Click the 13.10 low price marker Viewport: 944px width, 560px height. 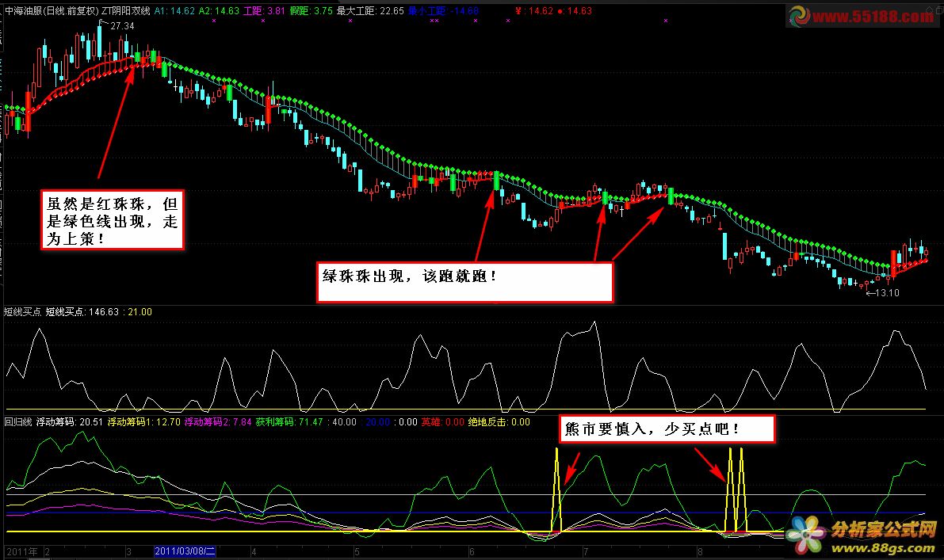tap(887, 293)
